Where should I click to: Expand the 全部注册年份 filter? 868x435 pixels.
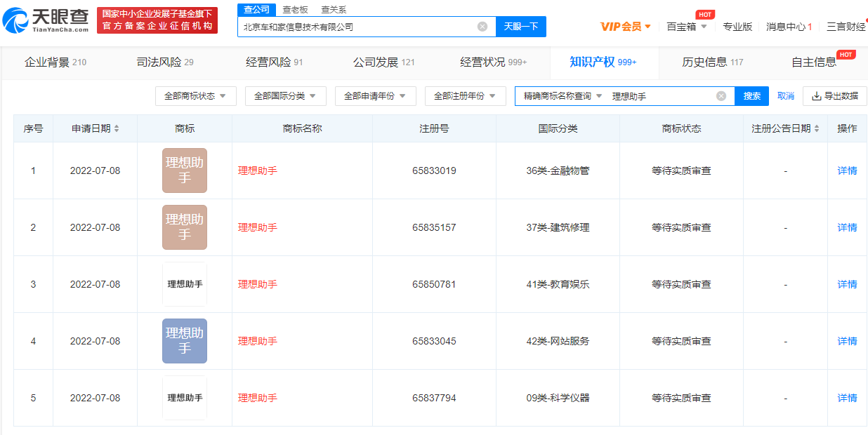coord(465,96)
